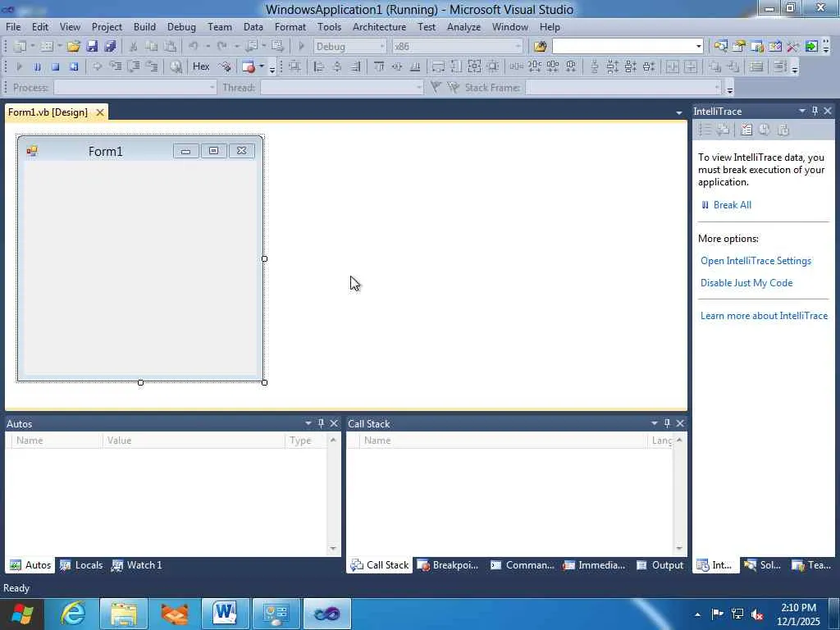This screenshot has height=630, width=840.
Task: Click the Make Same Size layout icon
Action: 474,67
